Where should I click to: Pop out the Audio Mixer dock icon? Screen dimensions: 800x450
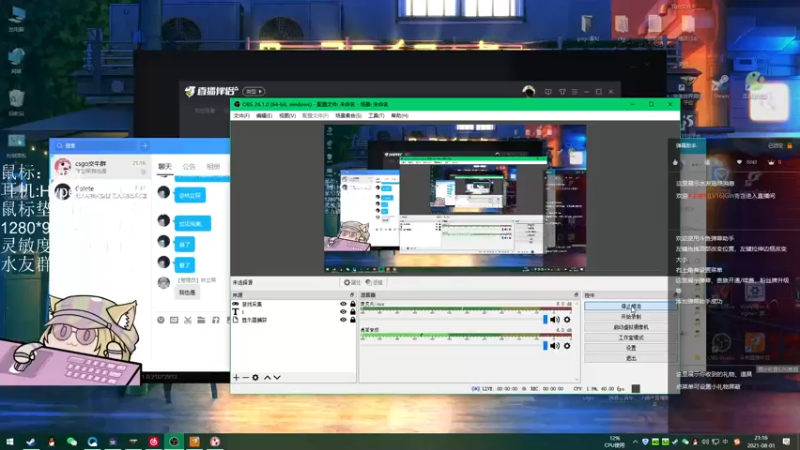(576, 295)
